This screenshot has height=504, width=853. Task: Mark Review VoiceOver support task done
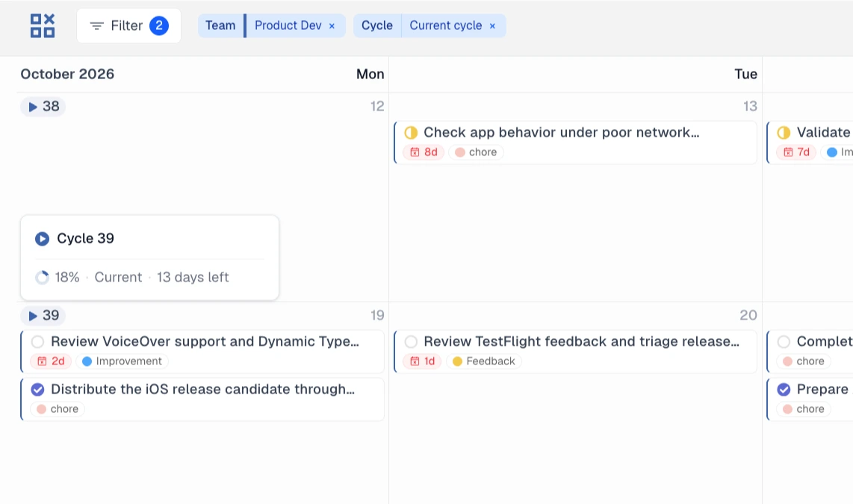pos(37,341)
